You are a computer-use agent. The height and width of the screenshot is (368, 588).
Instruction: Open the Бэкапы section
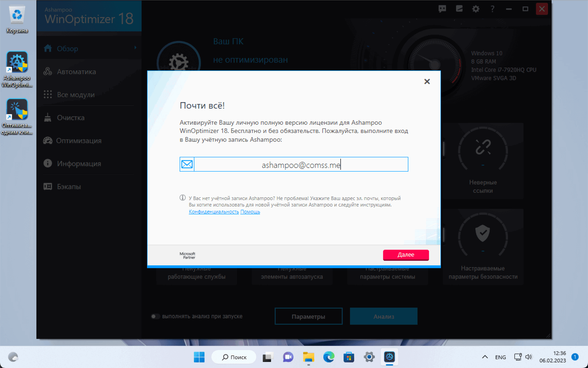tap(89, 186)
